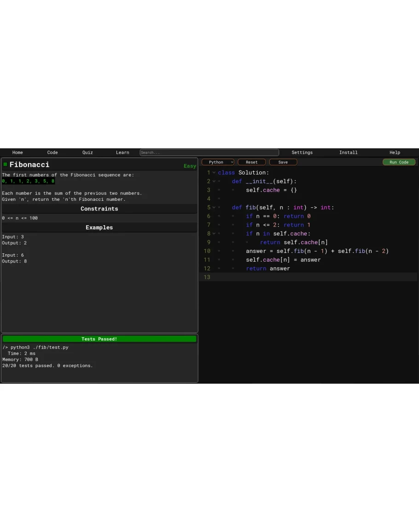The width and height of the screenshot is (419, 532).
Task: Click the Install menu item
Action: 349,152
